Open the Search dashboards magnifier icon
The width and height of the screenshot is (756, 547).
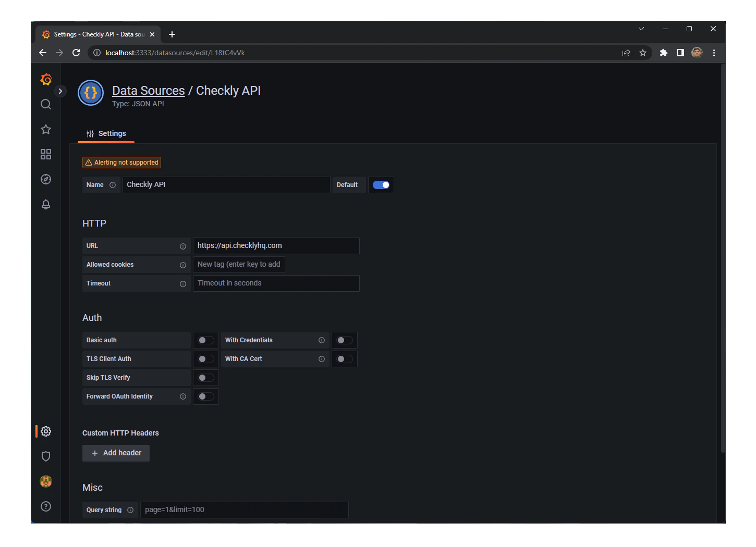46,104
